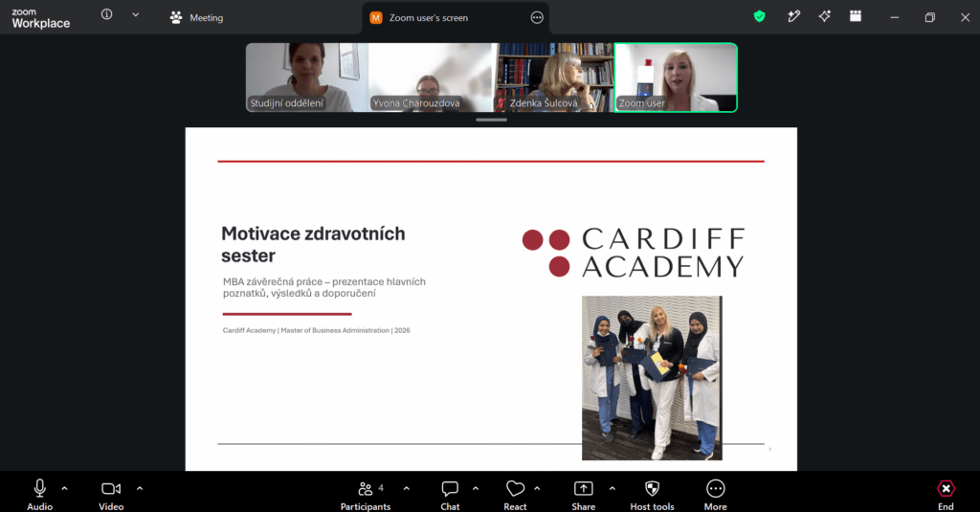Expand audio options caret next to Audio
980x512 pixels.
coord(64,489)
